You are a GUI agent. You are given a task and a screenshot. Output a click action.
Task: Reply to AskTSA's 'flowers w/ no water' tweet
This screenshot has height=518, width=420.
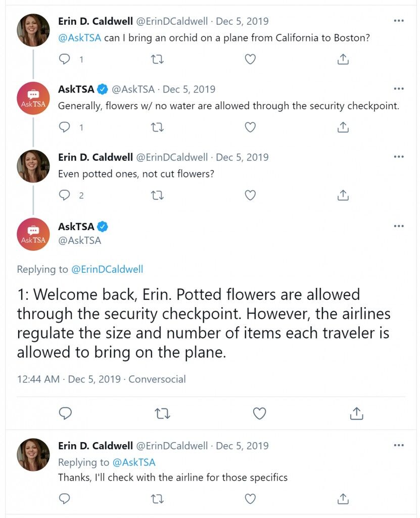(64, 127)
